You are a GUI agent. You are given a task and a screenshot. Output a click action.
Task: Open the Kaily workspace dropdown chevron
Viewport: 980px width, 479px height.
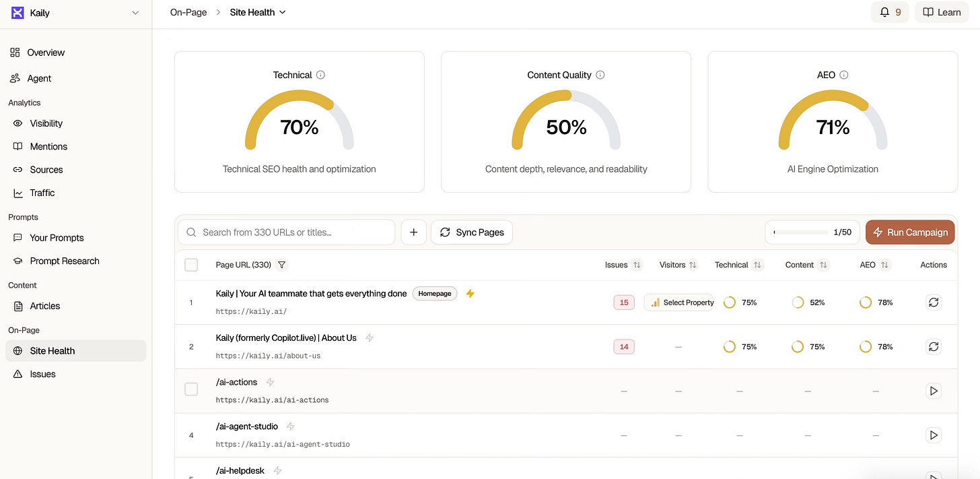click(x=135, y=13)
